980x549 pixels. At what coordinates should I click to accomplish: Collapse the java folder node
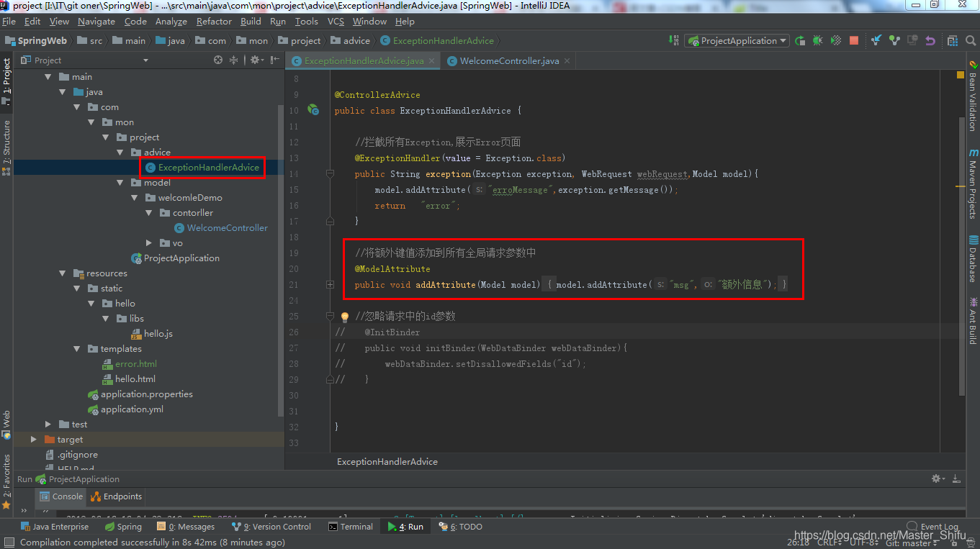(63, 92)
